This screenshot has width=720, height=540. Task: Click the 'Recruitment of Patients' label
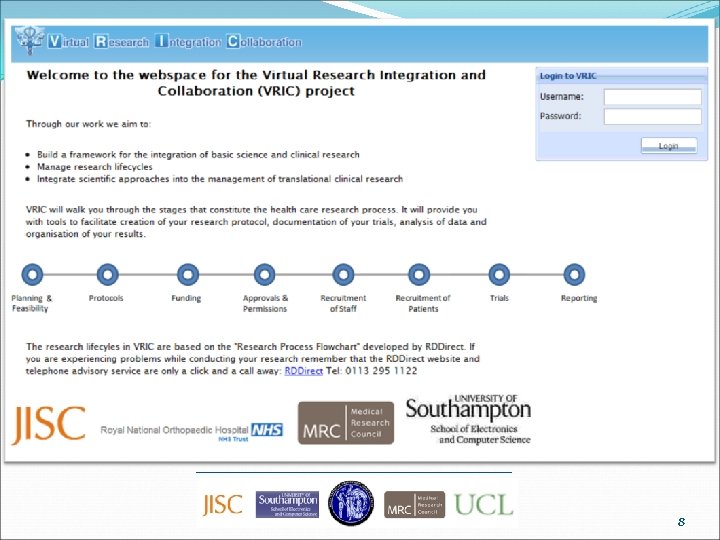click(x=423, y=303)
